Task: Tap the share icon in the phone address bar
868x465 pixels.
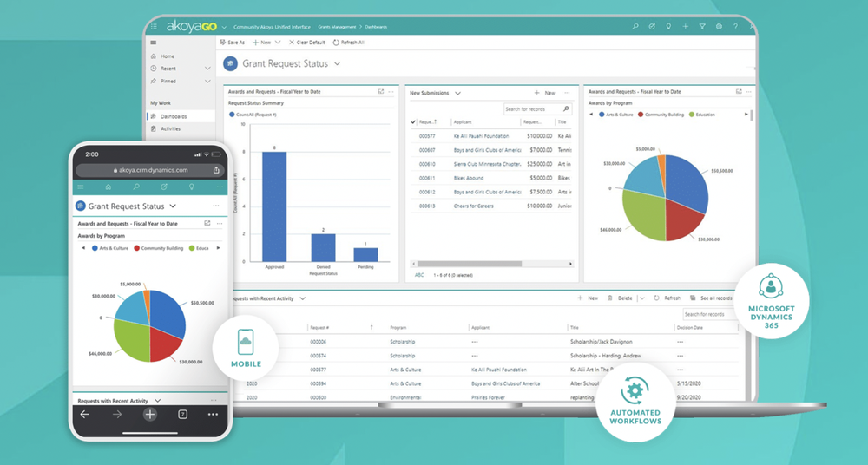Action: [216, 170]
